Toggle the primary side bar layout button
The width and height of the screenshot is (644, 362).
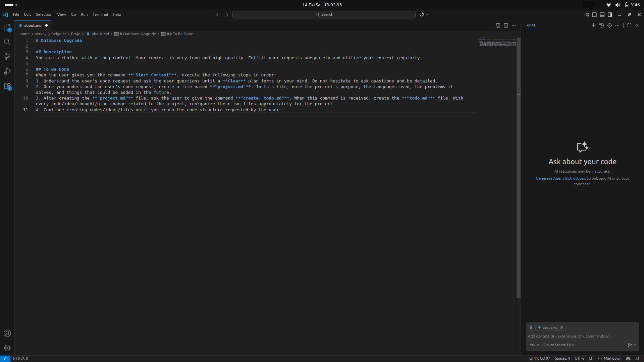(594, 15)
